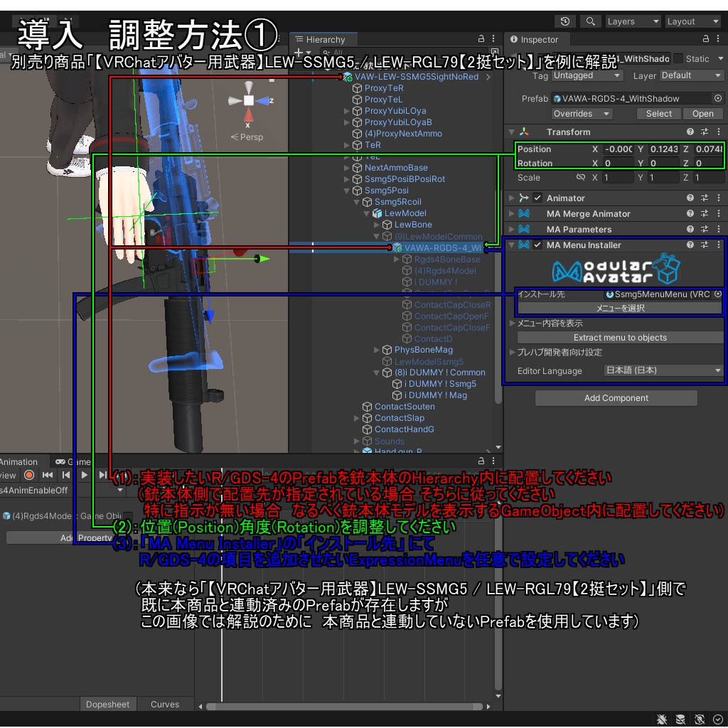Expand the MA Parameters component

(511, 230)
